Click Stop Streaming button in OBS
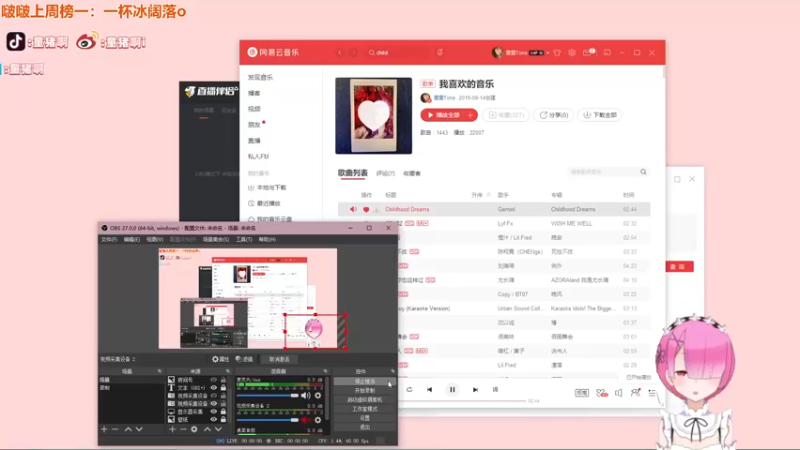Viewport: 800px width, 450px height. [x=364, y=381]
